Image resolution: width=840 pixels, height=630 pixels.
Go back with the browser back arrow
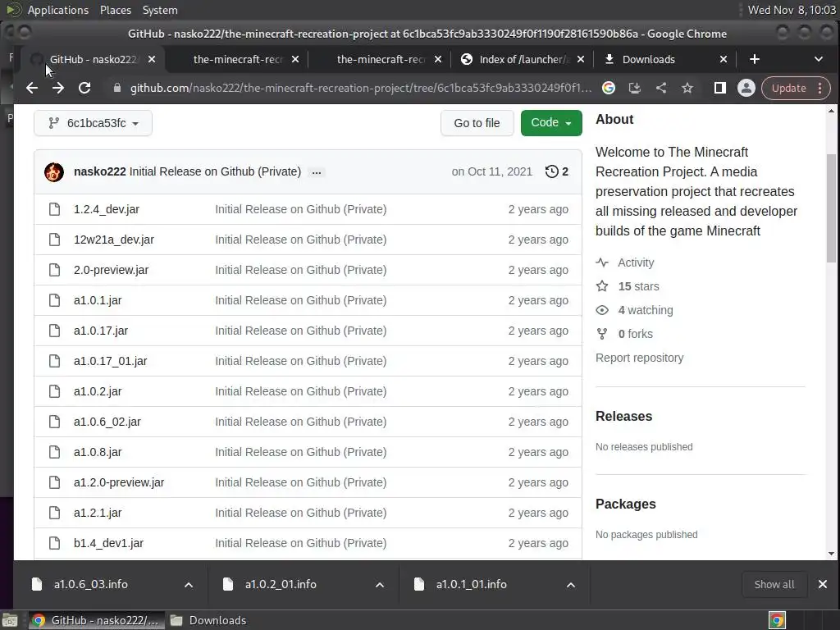pos(32,88)
